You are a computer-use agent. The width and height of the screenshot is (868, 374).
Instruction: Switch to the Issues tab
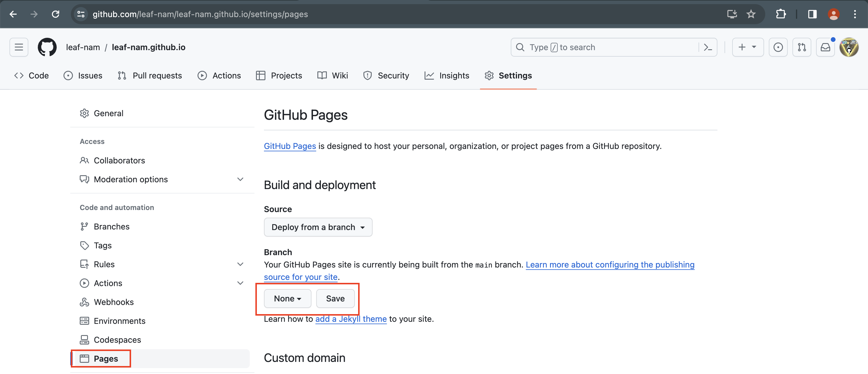(x=83, y=76)
